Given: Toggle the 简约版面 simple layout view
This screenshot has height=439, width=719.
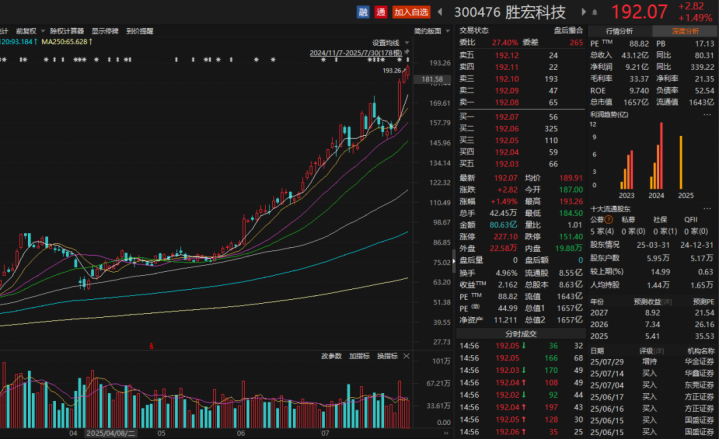Looking at the screenshot, I should coord(427,30).
